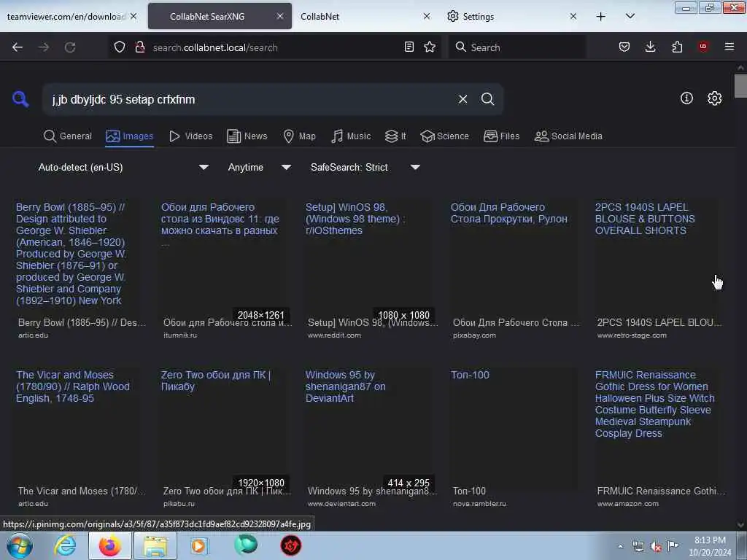
Task: Open uBlock Origin extension icon
Action: click(x=703, y=47)
